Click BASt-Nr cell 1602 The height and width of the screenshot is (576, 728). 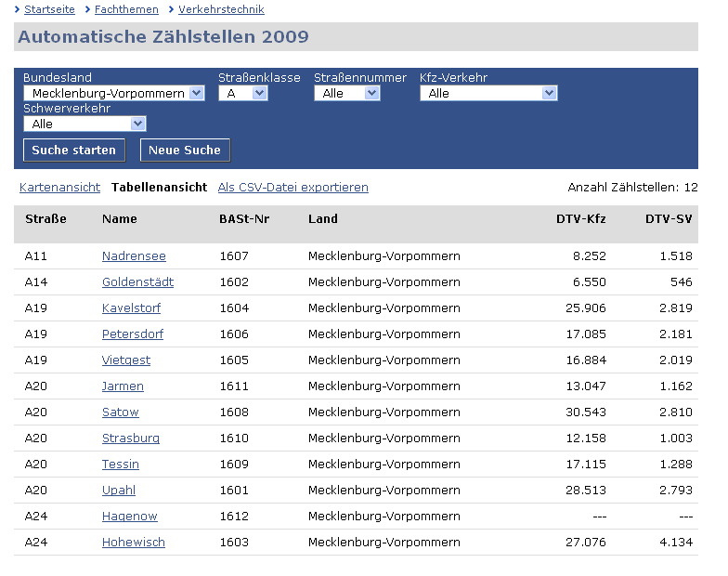coord(234,282)
